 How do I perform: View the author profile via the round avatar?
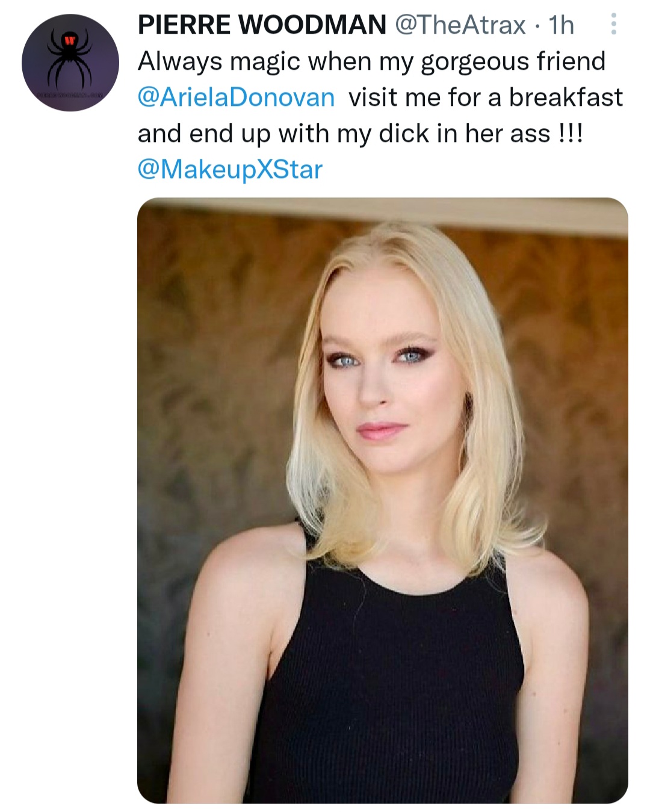click(x=70, y=63)
